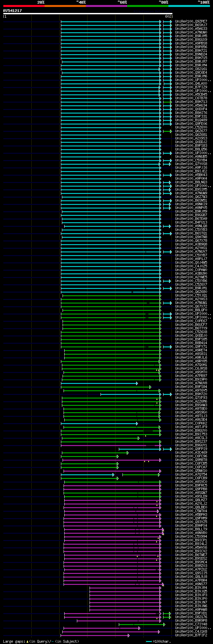
Task: Select subject label UniRef100_B6TWE7
Action: pos(191,555)
